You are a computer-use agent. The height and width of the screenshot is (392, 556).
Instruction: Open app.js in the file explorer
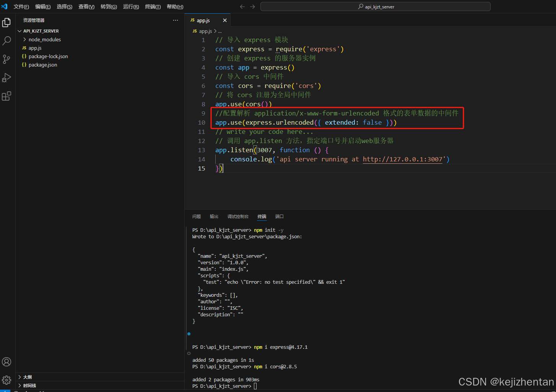[x=35, y=48]
